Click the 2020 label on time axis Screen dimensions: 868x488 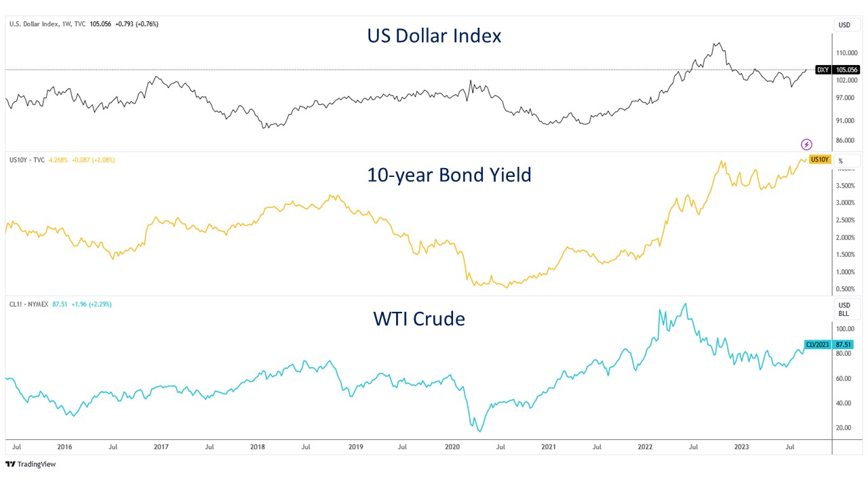452,447
